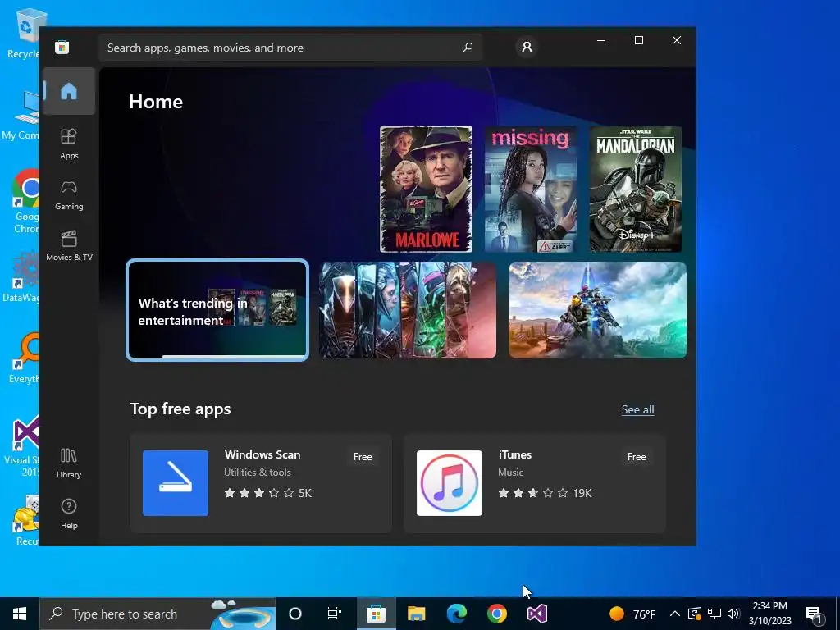
Task: Show hidden system tray icons
Action: click(x=675, y=614)
